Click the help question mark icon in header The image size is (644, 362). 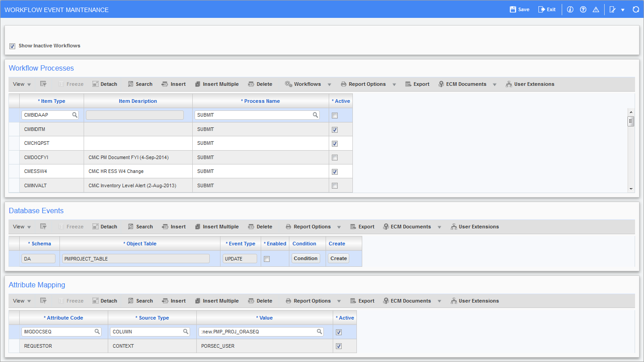[x=583, y=9]
